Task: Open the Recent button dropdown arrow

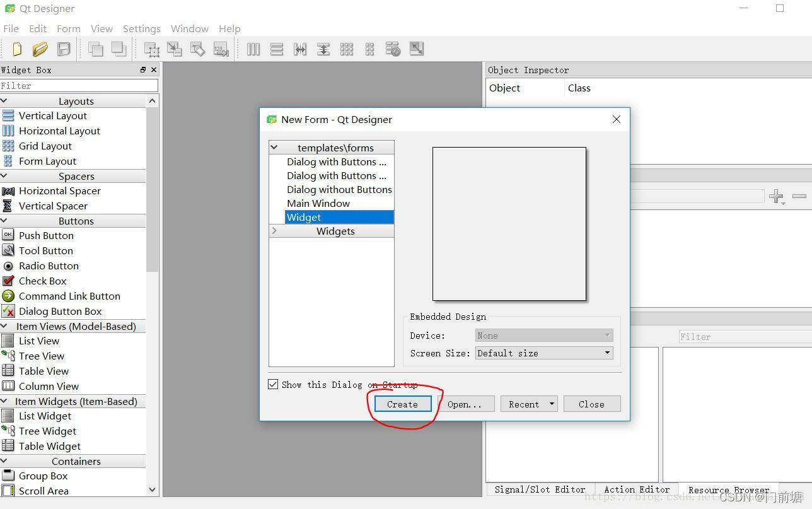Action: click(552, 404)
